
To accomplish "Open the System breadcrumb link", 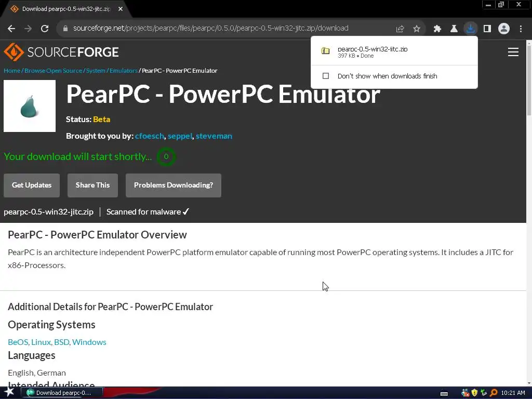I will click(96, 71).
